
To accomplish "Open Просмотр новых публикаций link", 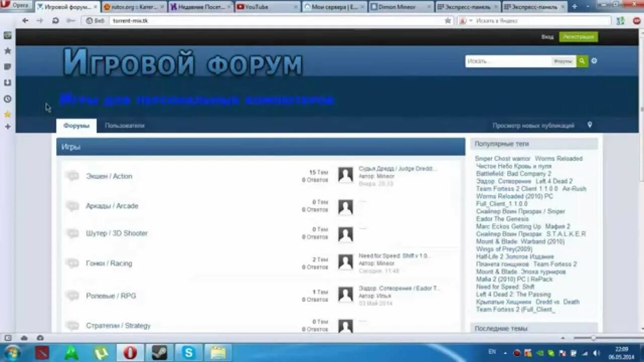I will pyautogui.click(x=533, y=126).
